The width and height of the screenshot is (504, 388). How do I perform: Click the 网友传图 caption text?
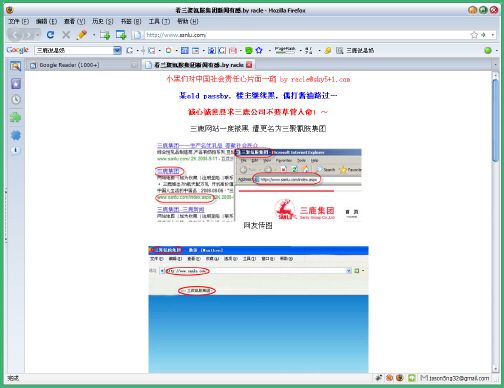pyautogui.click(x=258, y=226)
